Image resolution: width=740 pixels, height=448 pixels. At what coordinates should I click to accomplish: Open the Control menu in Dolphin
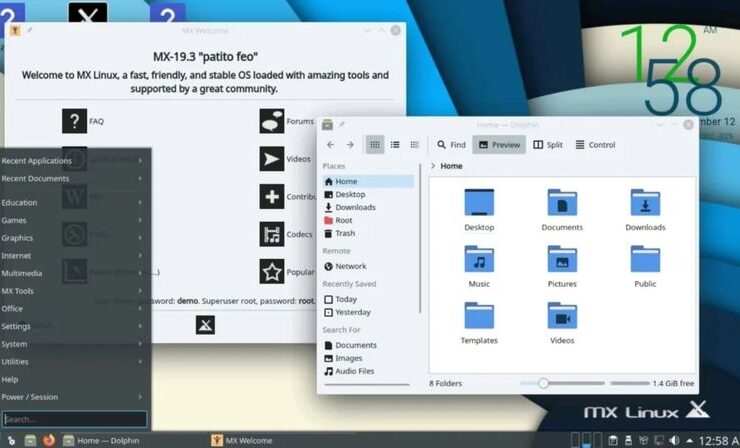tap(595, 145)
